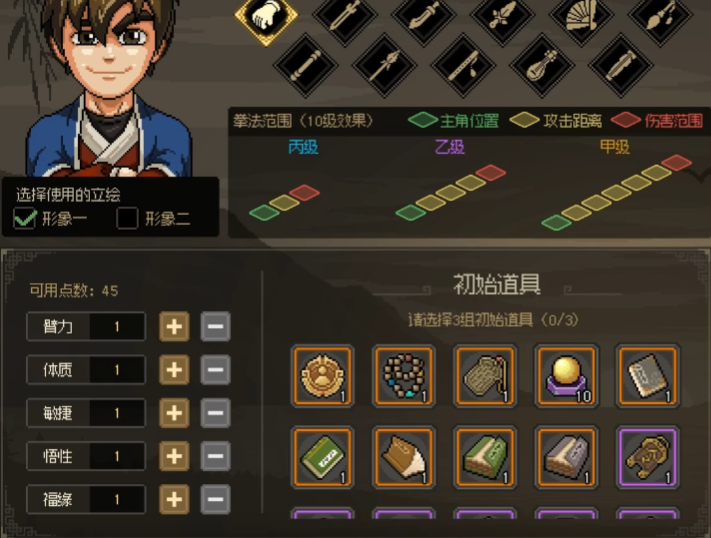Screen dimensions: 711x538
Task: Select the green book starting item
Action: click(x=322, y=457)
